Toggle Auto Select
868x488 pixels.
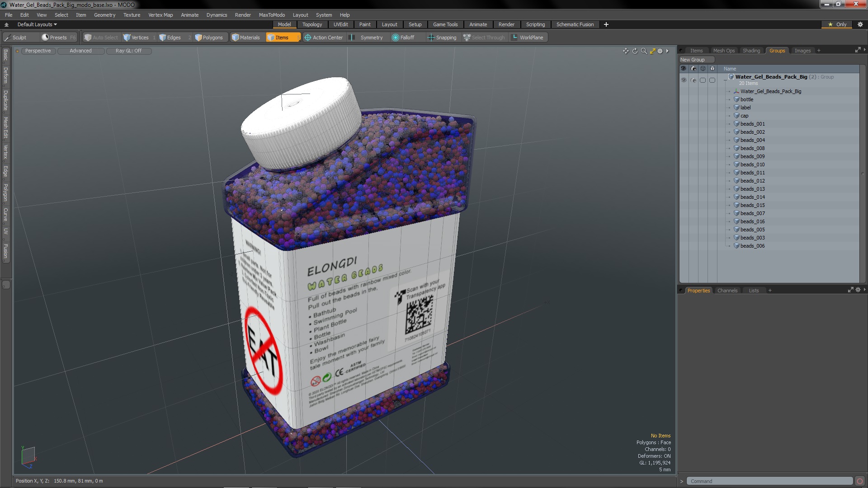(x=101, y=38)
